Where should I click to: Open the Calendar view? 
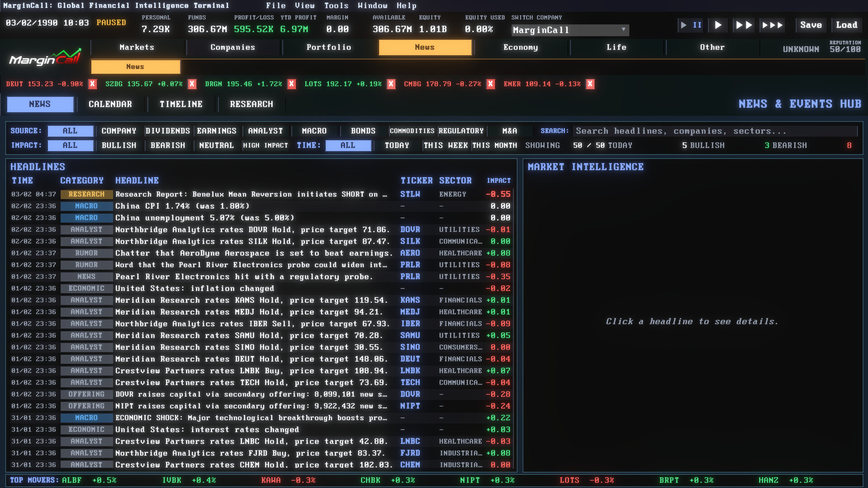[110, 104]
